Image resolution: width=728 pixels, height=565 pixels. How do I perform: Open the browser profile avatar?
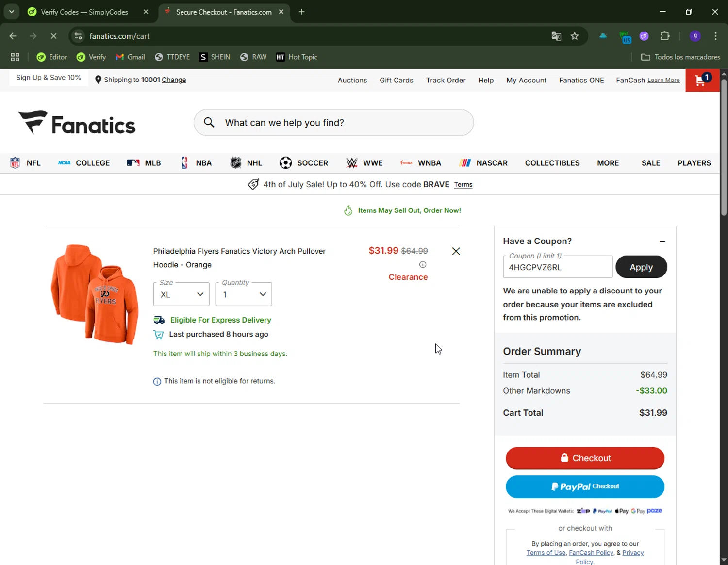[695, 36]
